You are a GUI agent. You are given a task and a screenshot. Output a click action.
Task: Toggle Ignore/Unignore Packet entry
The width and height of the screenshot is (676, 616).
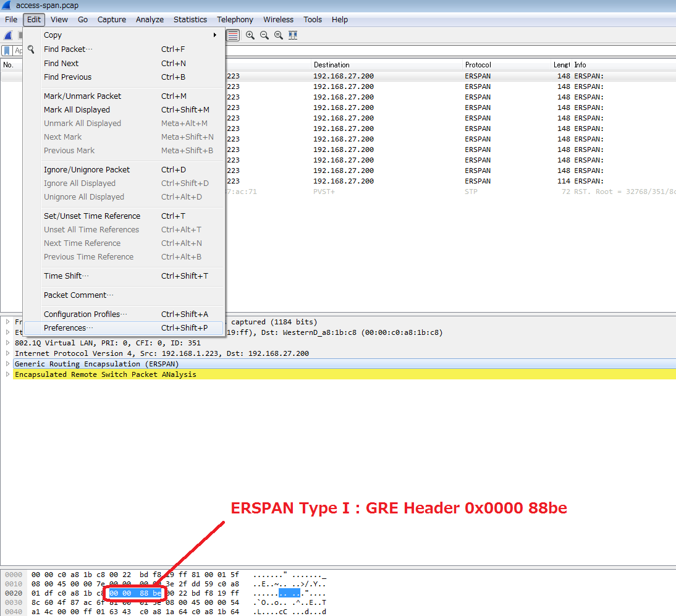tap(87, 169)
